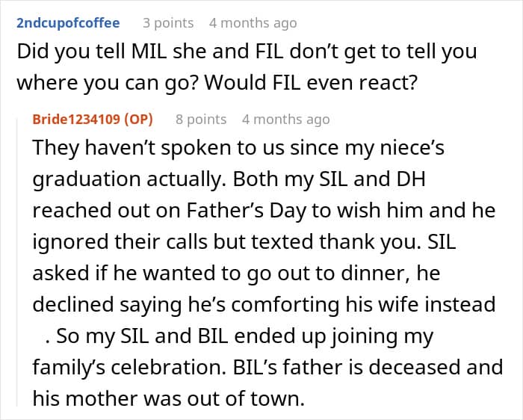Click the 8 points score
Screen dimensions: 523x420
200,120
